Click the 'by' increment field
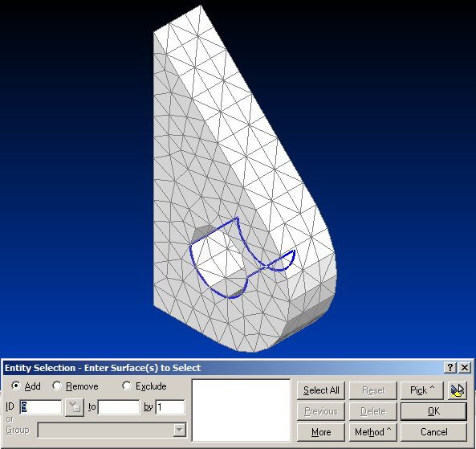Viewport: 476px width, 449px height. coord(170,407)
